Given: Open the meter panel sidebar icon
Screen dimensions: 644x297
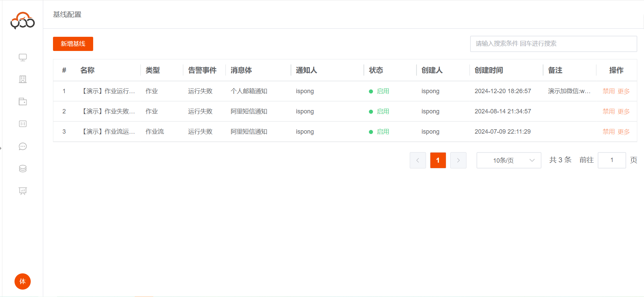Looking at the screenshot, I should [23, 124].
